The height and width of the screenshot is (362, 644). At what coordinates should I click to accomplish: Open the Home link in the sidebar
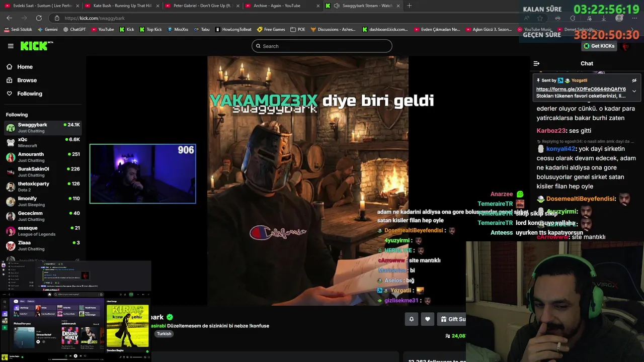coord(25,67)
